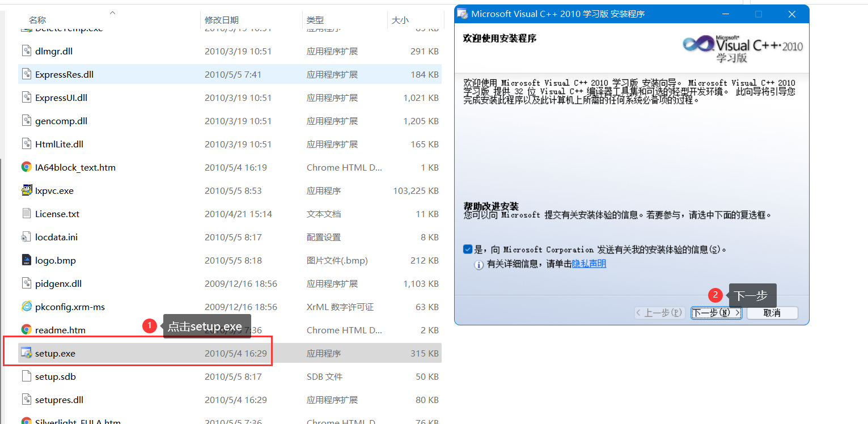The width and height of the screenshot is (868, 424).
Task: Toggle send setup experience to Microsoft checkbox
Action: click(468, 249)
